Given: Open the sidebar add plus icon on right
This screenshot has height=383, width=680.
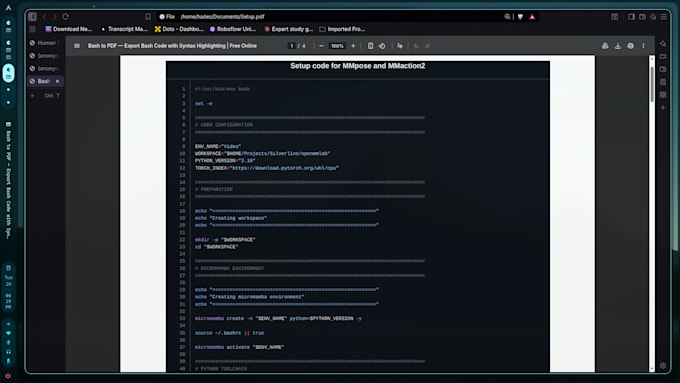Looking at the screenshot, I should click(x=663, y=108).
